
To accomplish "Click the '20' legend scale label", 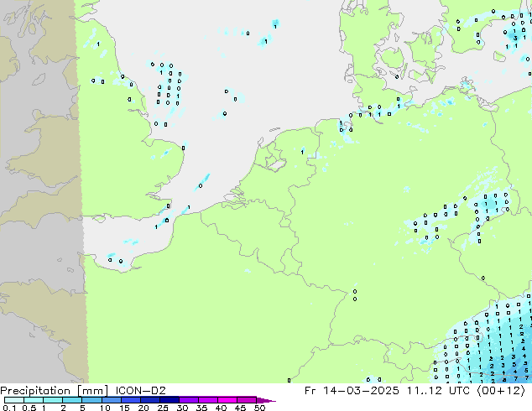I will pos(143,408).
